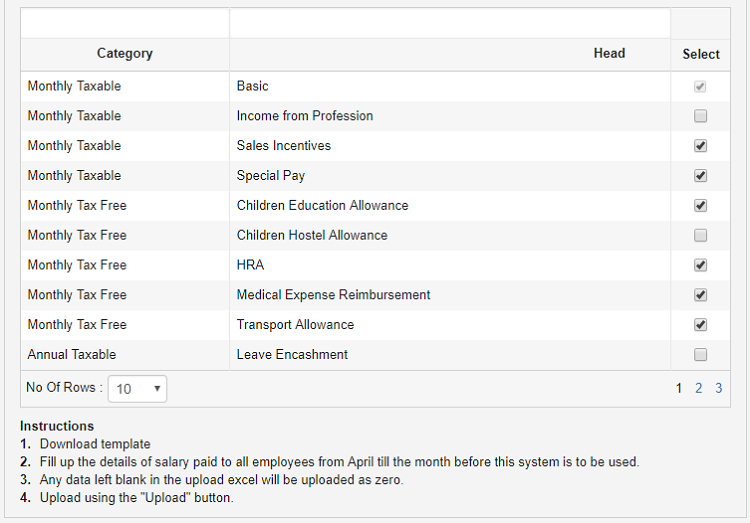Untick the HRA checkbox

tap(700, 266)
